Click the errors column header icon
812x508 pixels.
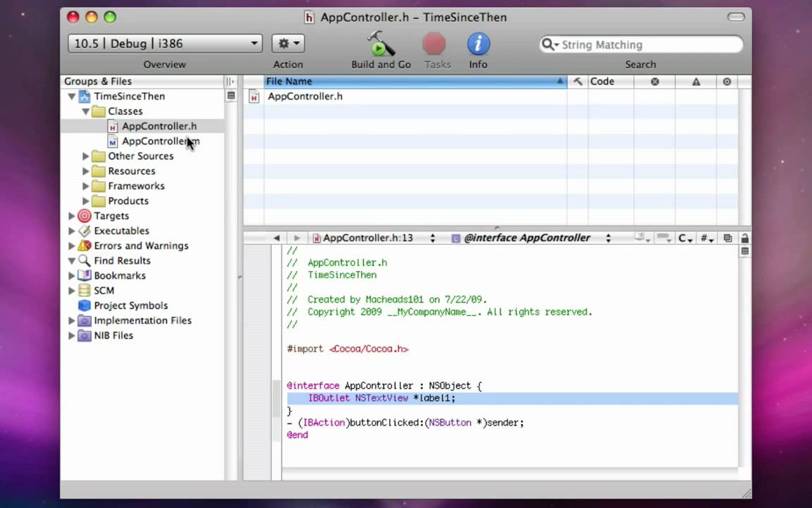655,81
